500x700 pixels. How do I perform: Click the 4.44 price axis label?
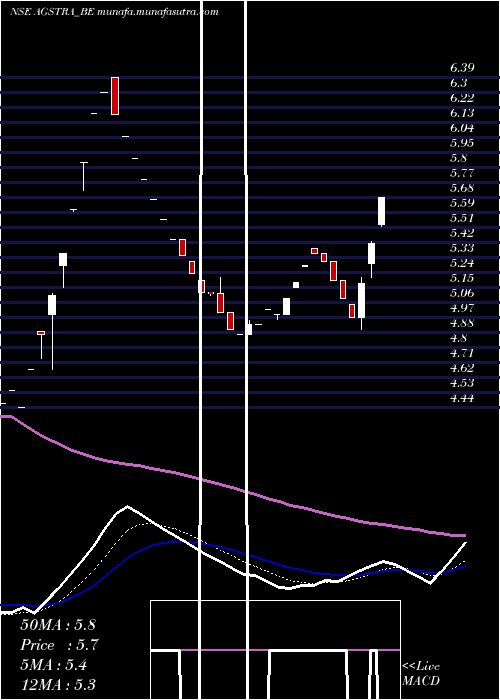pos(462,398)
